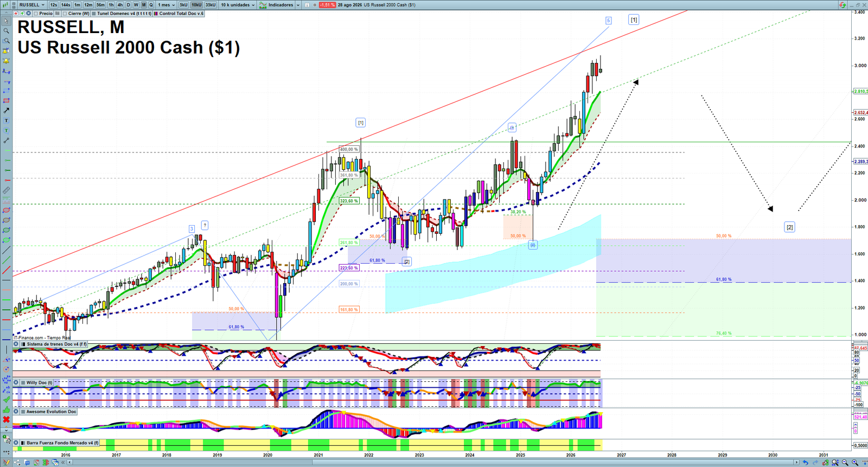Switch to the W weekly timeframe
Viewport: 868px width, 467px height.
(x=136, y=5)
